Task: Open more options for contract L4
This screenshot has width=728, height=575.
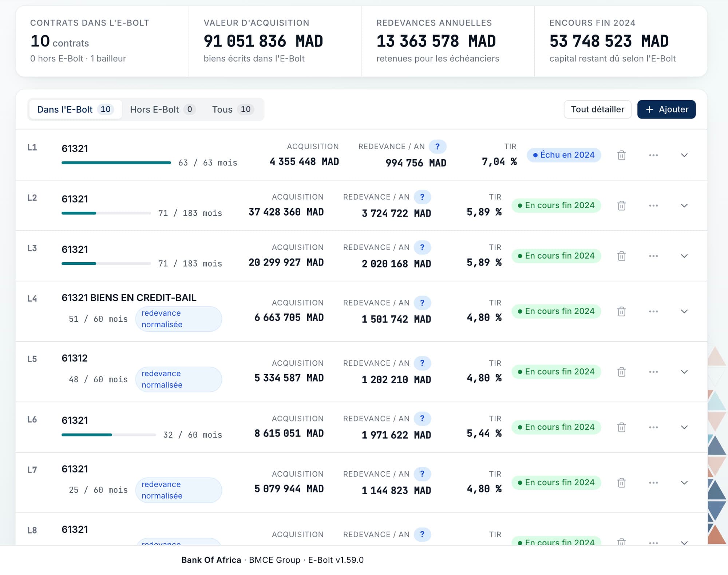Action: point(653,311)
